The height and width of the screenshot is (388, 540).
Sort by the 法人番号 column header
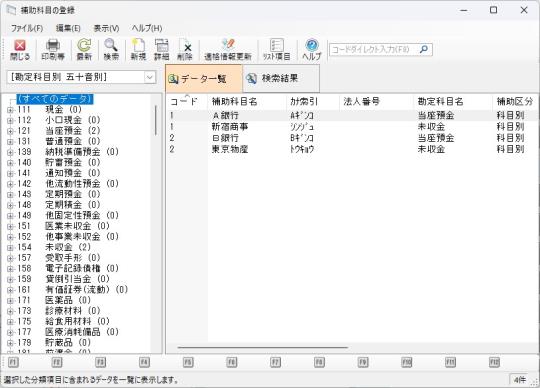pos(376,102)
